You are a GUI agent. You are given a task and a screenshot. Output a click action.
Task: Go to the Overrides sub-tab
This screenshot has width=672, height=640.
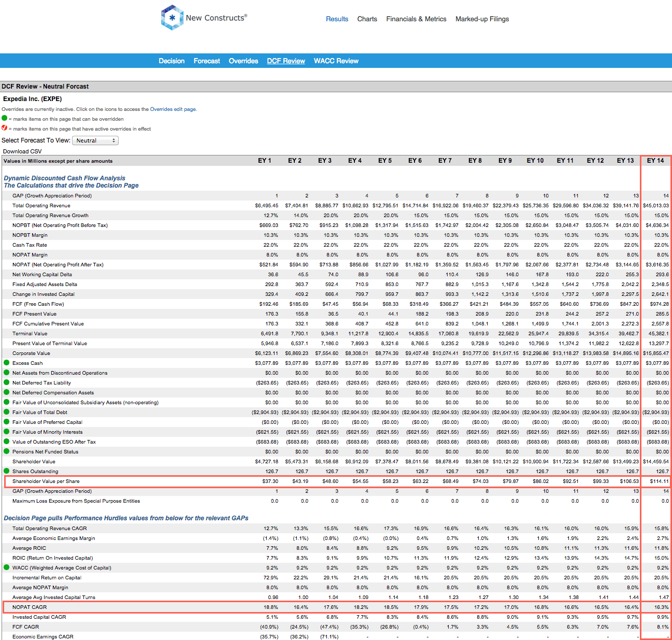pos(244,61)
